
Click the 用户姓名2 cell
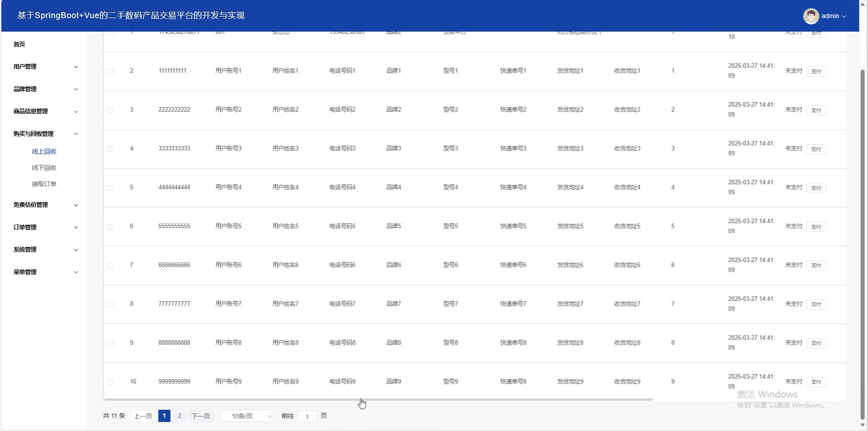(x=285, y=110)
